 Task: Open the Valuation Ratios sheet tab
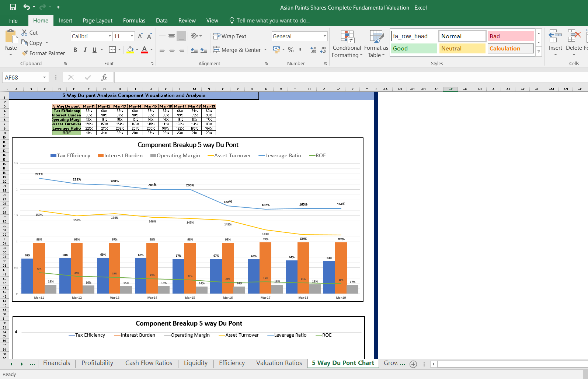click(279, 363)
